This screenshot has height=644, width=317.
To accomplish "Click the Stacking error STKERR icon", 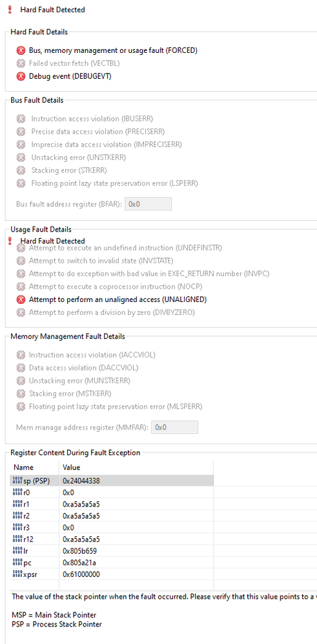I will (x=21, y=170).
